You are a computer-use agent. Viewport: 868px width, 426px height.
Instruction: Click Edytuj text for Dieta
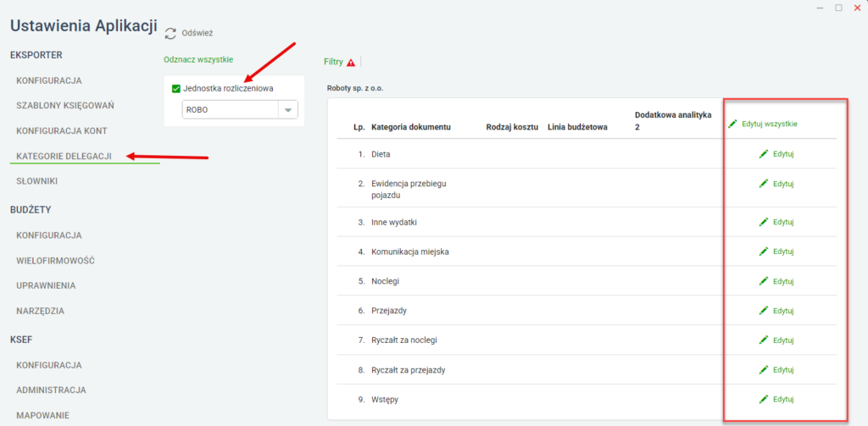(783, 154)
